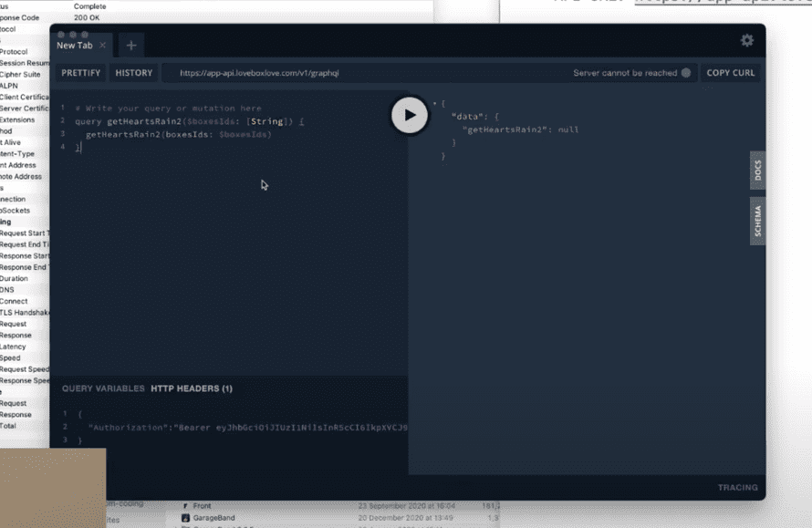The height and width of the screenshot is (528, 812).
Task: Open the settings gear icon
Action: 746,40
